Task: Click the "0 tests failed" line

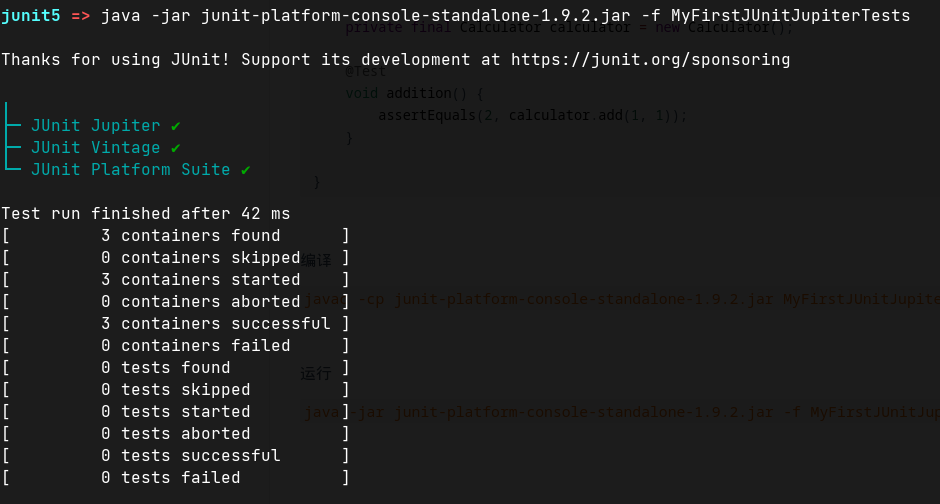Action: [170, 478]
